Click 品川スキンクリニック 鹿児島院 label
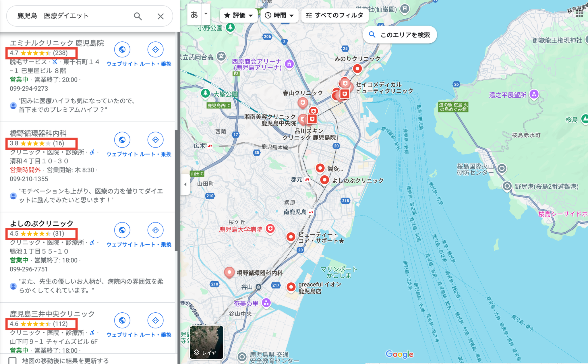This screenshot has height=364, width=588. coord(309,134)
